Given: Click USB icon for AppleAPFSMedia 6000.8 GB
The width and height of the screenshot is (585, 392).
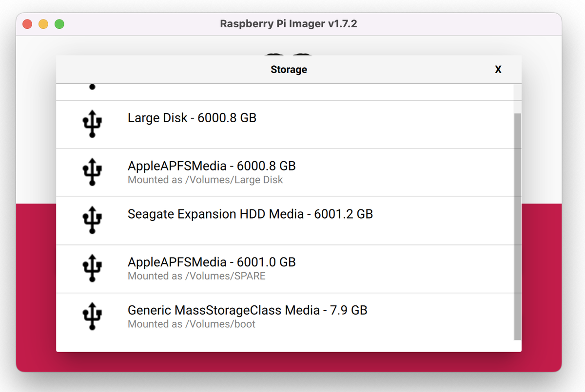Looking at the screenshot, I should 92,173.
